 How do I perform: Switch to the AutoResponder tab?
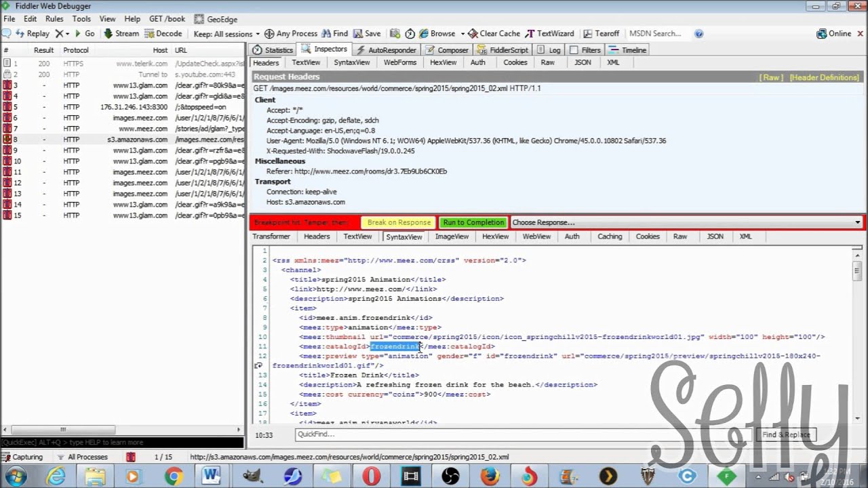point(386,50)
